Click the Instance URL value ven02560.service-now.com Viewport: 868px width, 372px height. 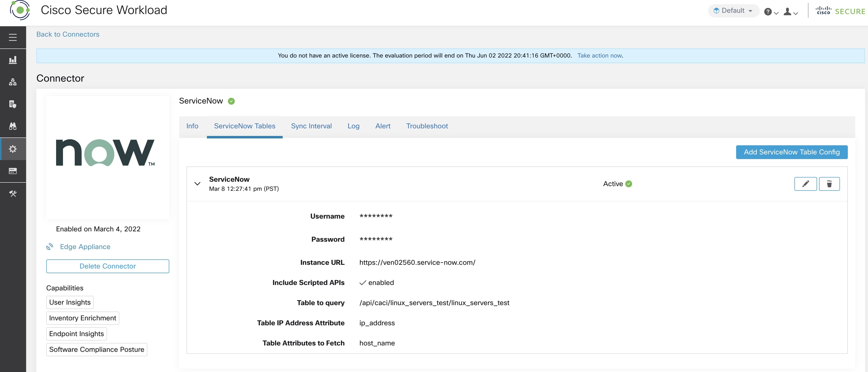pos(417,263)
